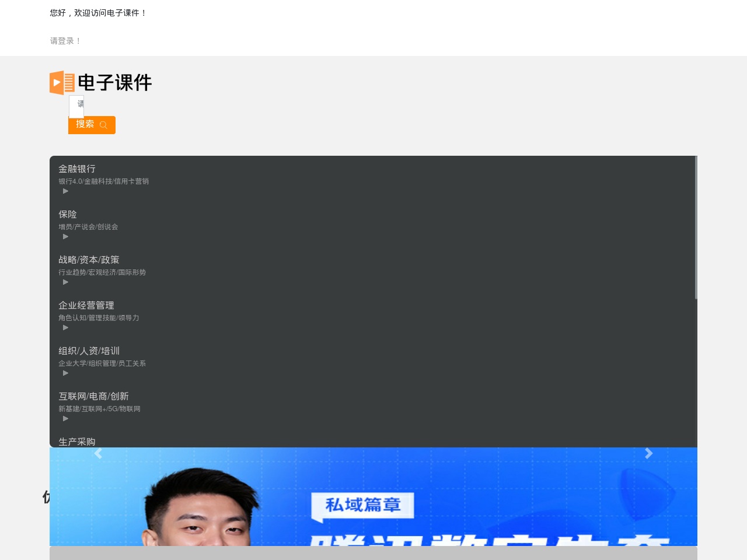
Task: Click the category menu scrollbar
Action: tap(696, 228)
